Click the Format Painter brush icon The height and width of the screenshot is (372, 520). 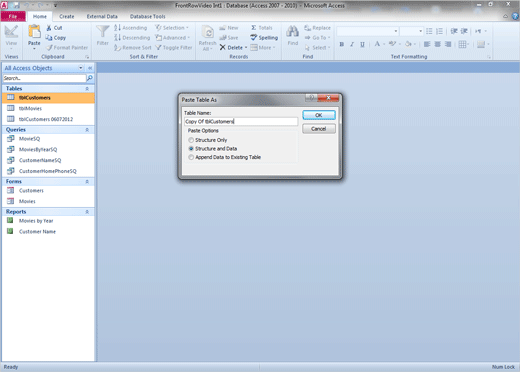point(49,48)
